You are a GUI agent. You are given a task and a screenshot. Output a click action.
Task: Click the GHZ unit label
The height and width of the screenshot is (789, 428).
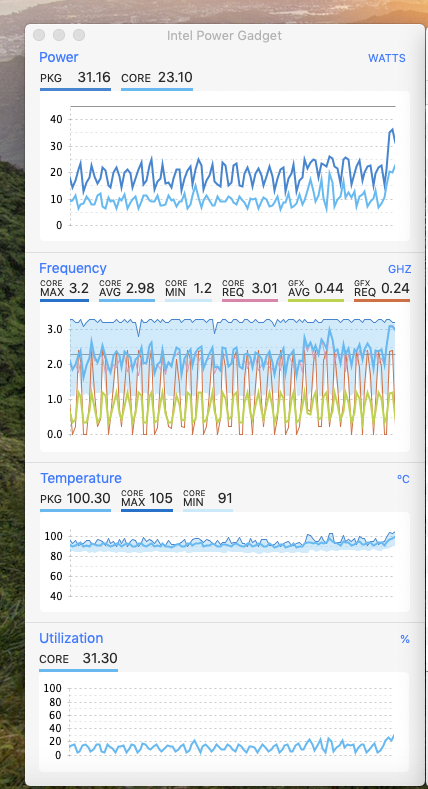[x=399, y=269]
